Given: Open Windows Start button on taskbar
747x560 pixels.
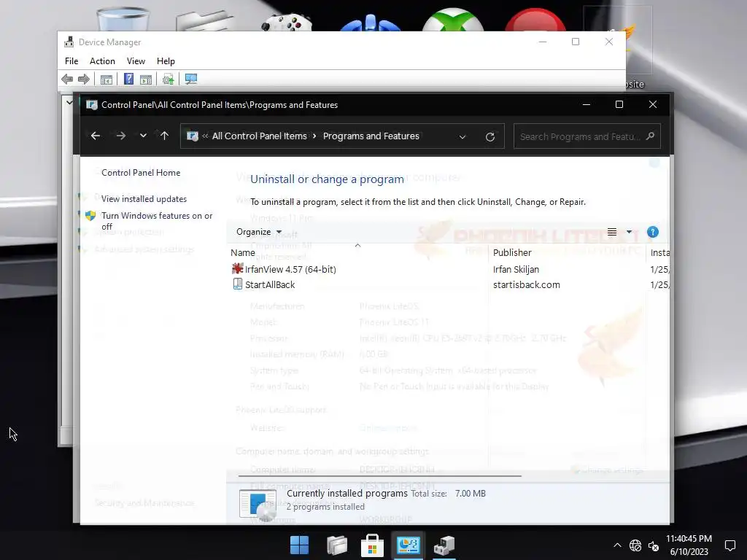Looking at the screenshot, I should 300,545.
